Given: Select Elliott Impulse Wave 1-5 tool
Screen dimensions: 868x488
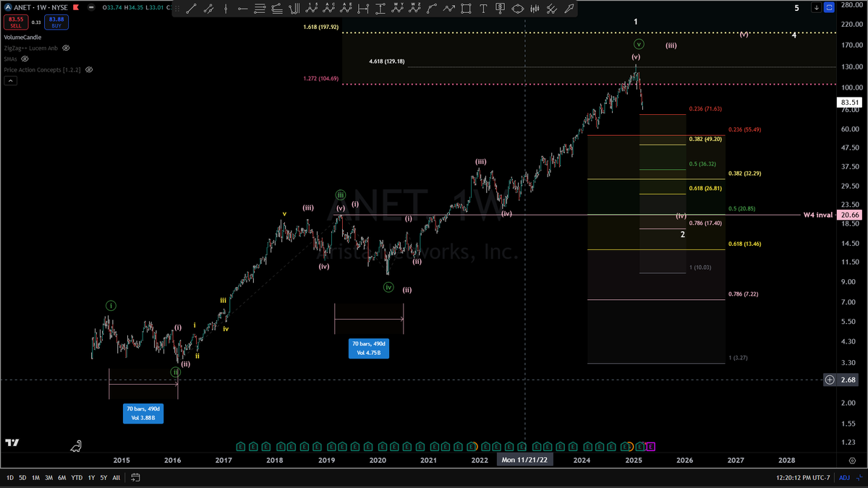Looking at the screenshot, I should click(312, 9).
